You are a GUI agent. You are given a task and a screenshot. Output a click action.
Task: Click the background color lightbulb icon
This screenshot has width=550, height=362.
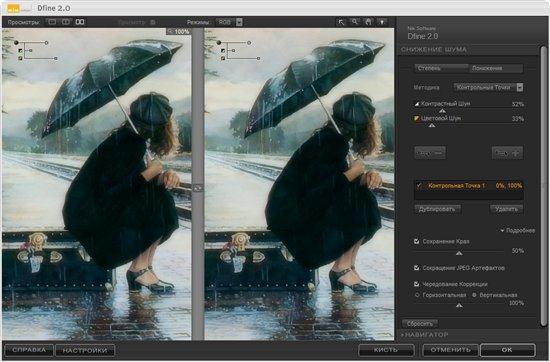point(382,22)
